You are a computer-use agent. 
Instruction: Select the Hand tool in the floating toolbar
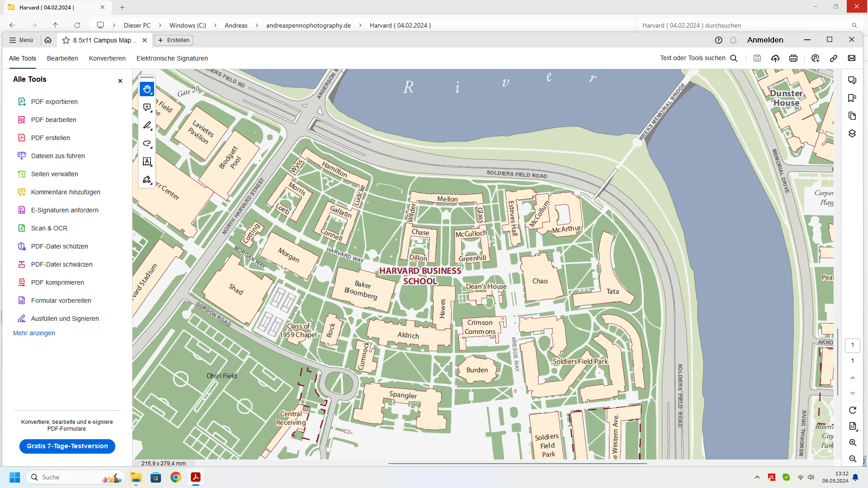point(147,89)
